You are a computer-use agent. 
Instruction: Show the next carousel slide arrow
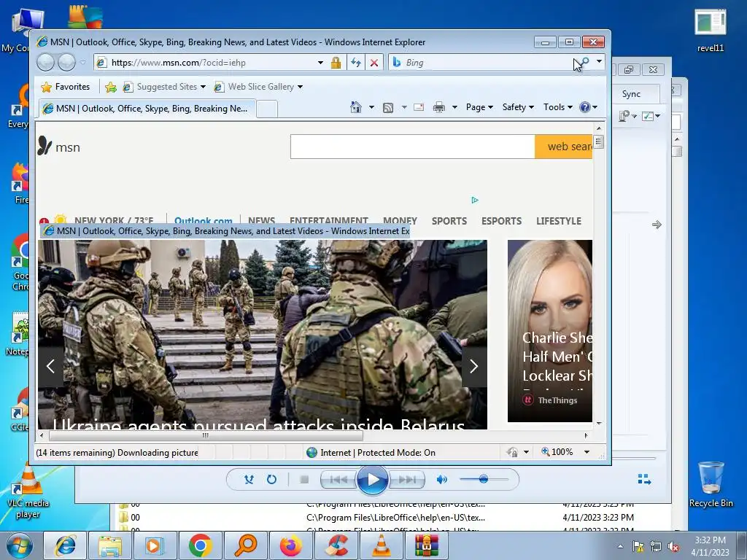[x=474, y=366]
